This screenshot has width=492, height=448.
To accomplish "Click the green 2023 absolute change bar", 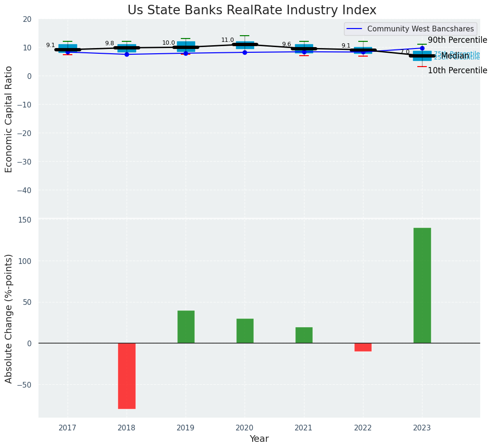I will point(422,285).
